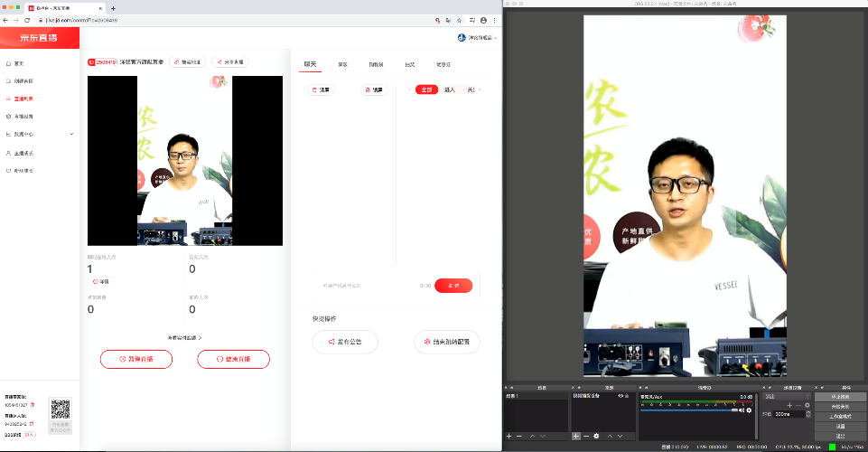The height and width of the screenshot is (452, 868).
Task: Click the publish announcement button
Action: pyautogui.click(x=345, y=342)
